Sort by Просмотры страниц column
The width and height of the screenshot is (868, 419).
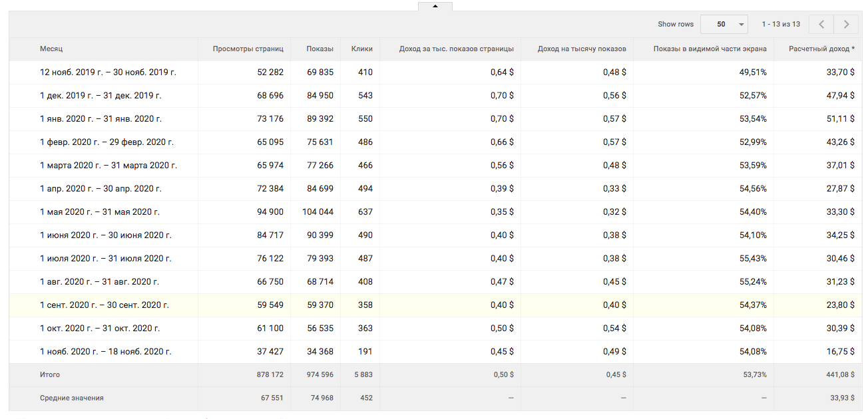(248, 49)
